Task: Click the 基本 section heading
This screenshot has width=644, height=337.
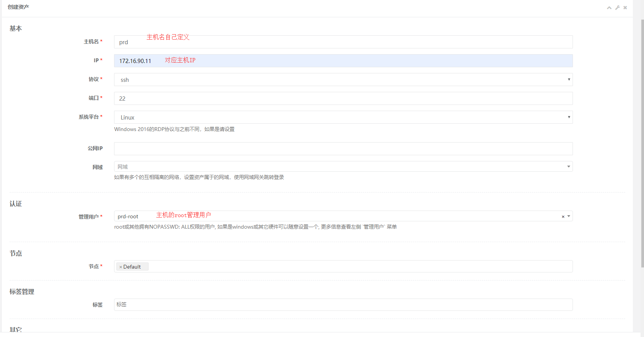Action: pos(16,28)
